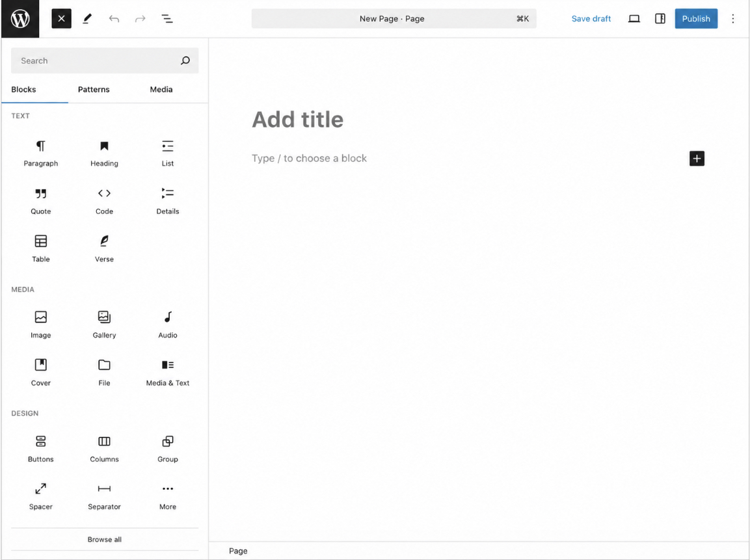Open Document Overview list view
This screenshot has height=560, width=750.
(x=167, y=19)
